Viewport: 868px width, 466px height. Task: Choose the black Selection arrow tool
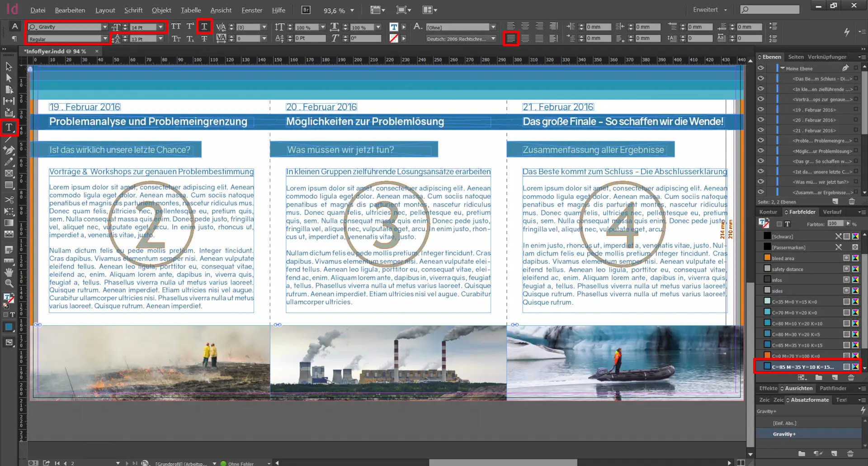(x=9, y=67)
